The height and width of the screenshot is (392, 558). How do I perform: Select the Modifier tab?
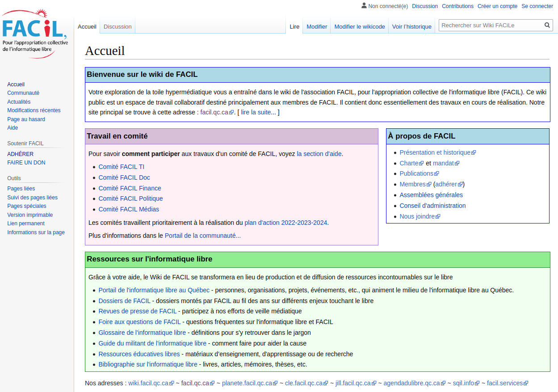[x=317, y=27]
